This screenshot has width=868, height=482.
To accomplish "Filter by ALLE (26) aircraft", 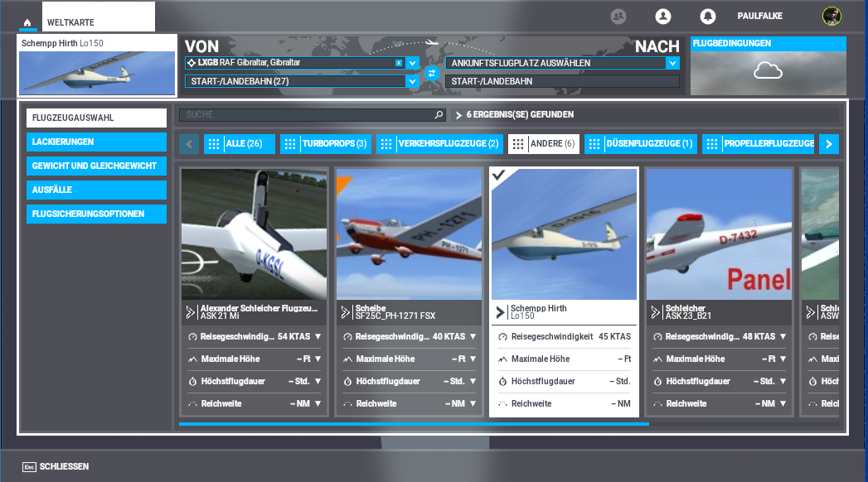I will tap(239, 144).
